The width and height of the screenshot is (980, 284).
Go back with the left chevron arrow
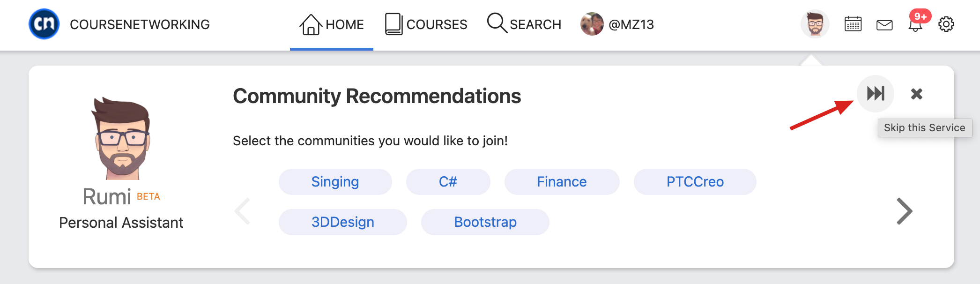(x=242, y=211)
